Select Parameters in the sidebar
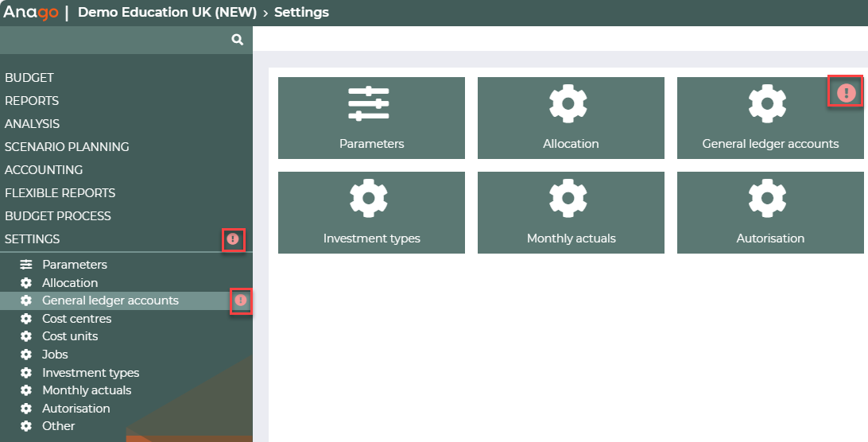Viewport: 868px width, 442px height. pyautogui.click(x=75, y=265)
